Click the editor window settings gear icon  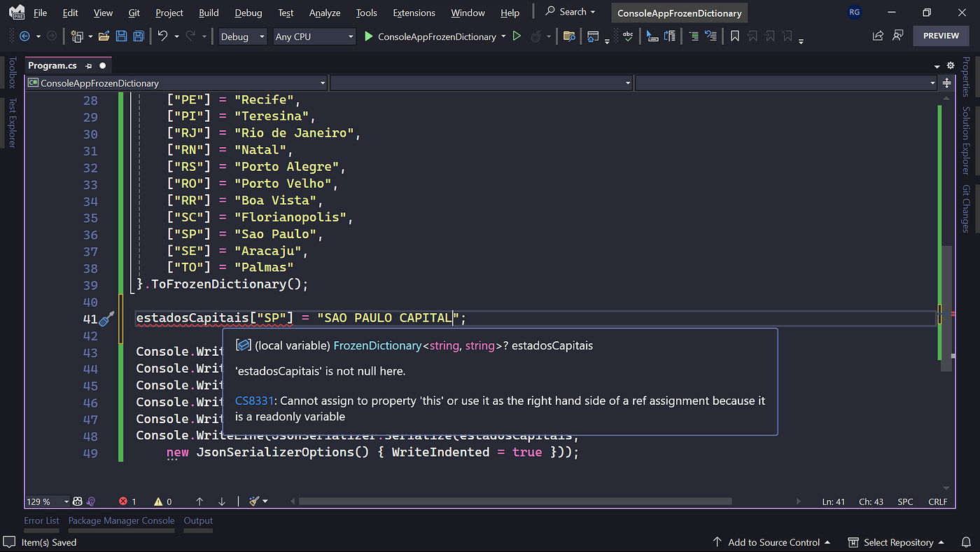[951, 65]
